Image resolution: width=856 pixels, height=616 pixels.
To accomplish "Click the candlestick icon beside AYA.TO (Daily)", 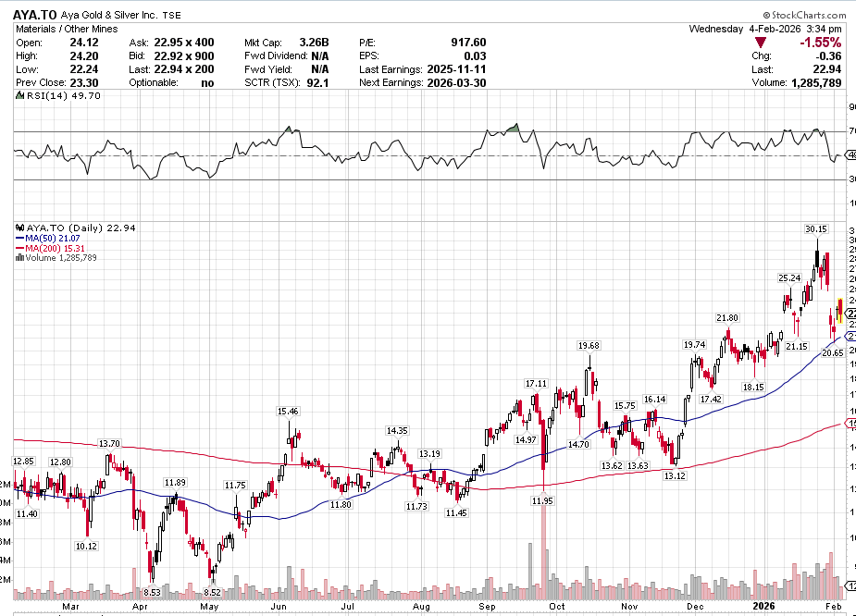I will [19, 228].
